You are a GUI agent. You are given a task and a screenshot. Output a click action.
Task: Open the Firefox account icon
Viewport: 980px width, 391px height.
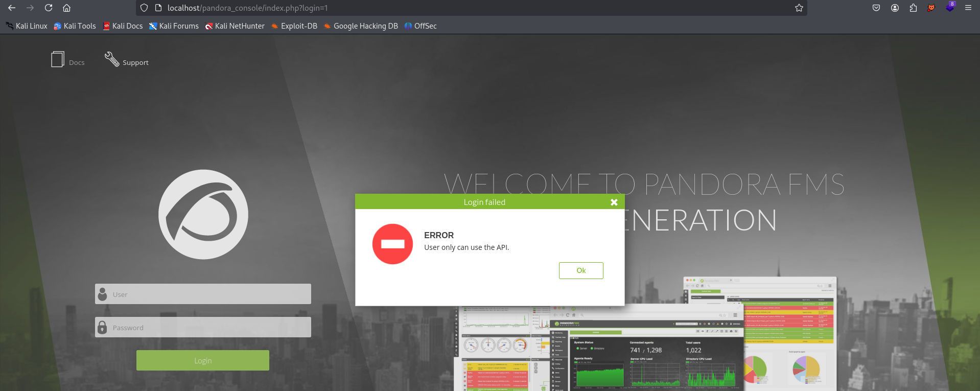(x=895, y=8)
